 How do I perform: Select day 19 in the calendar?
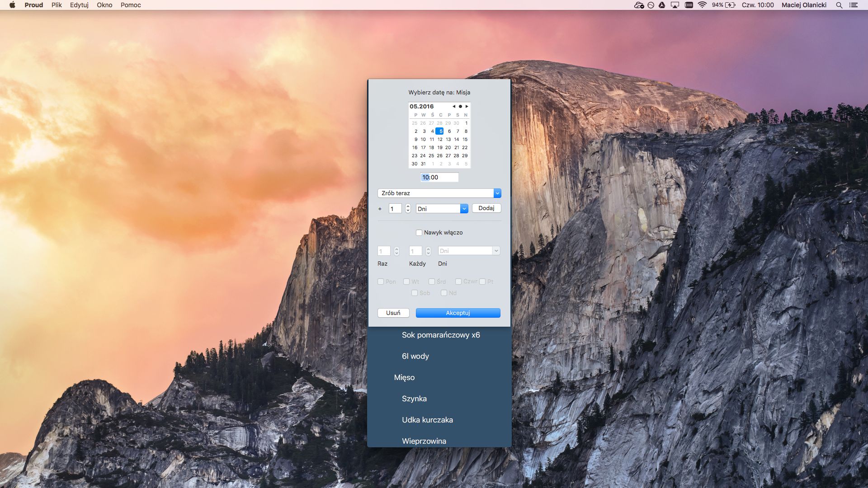[439, 148]
